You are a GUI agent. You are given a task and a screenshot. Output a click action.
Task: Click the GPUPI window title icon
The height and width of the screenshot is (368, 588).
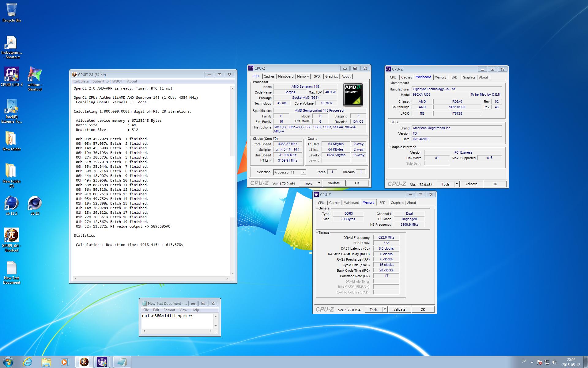[74, 75]
